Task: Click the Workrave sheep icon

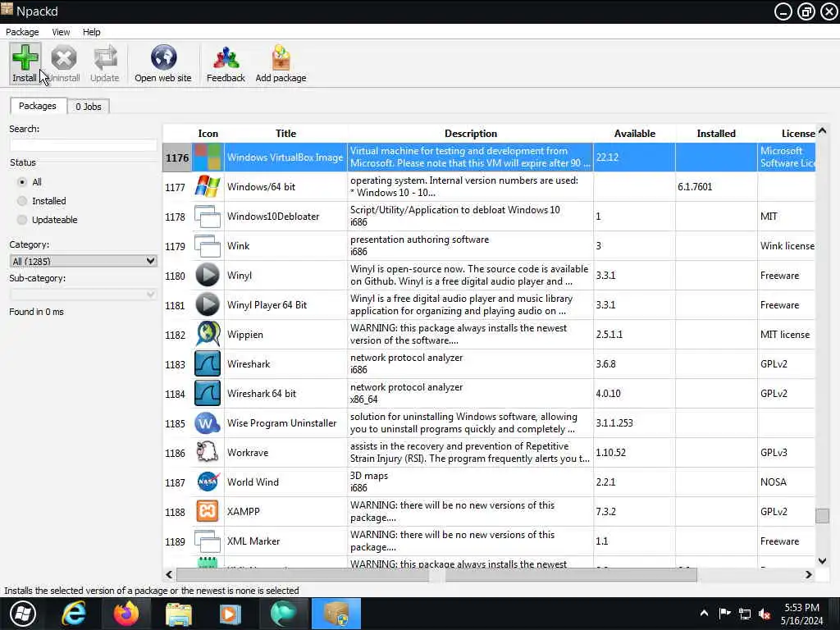Action: (x=208, y=453)
